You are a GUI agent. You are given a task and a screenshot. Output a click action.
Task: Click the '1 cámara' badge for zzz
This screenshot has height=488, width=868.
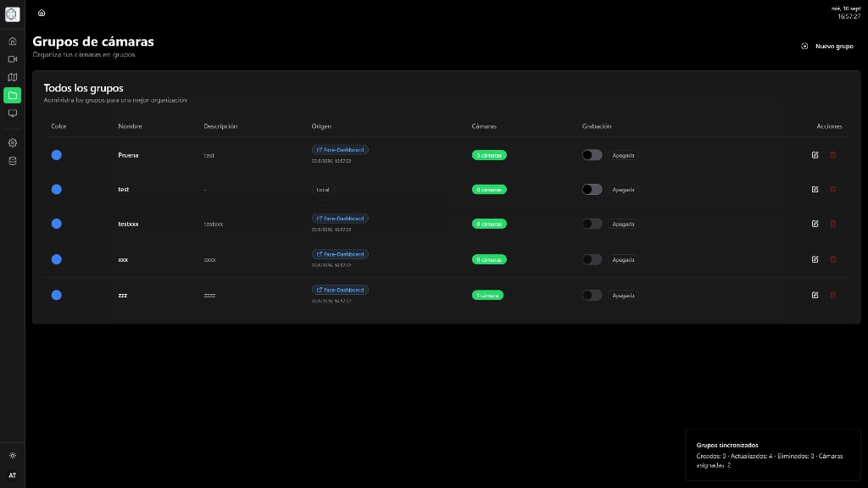(x=487, y=295)
